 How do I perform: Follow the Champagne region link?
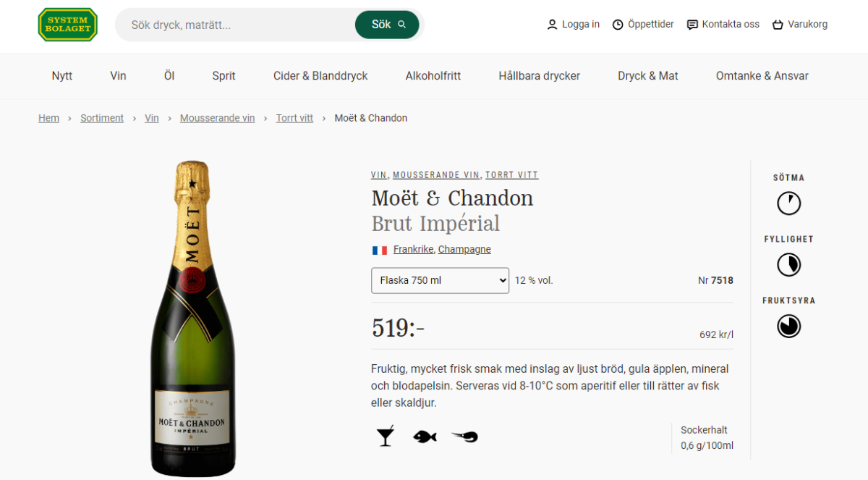click(464, 249)
